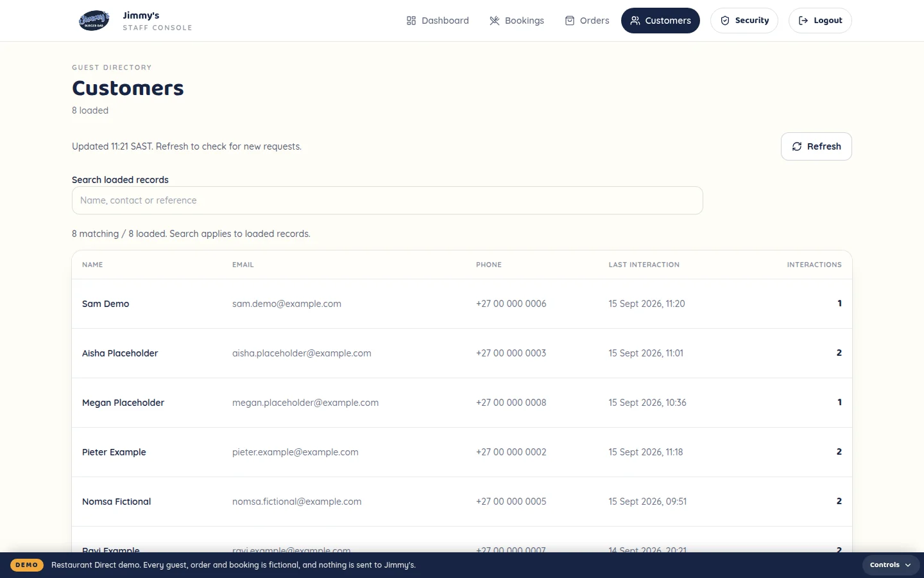Click the Last Interaction column header
The width and height of the screenshot is (924, 578).
644,265
